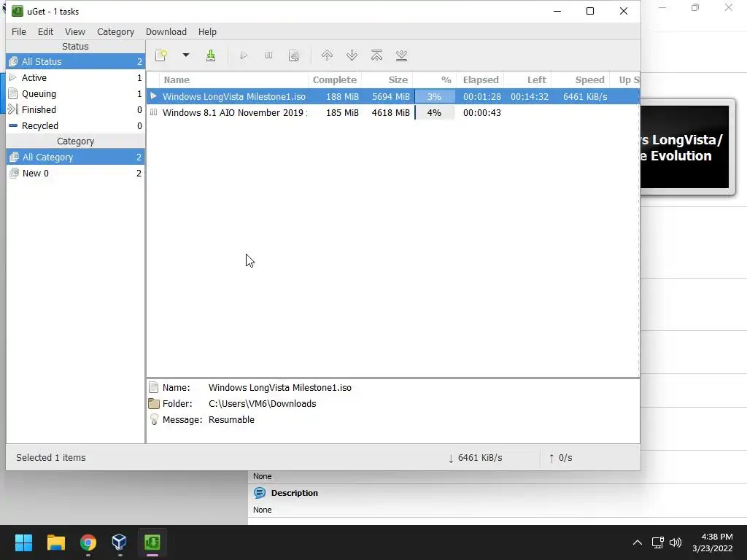Click the uGet app icon in title bar
The height and width of the screenshot is (560, 747).
tap(18, 11)
